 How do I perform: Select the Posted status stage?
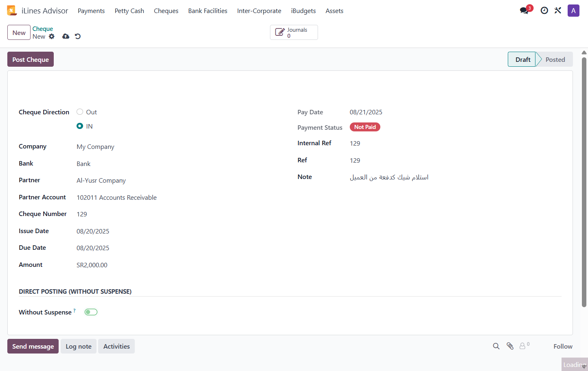point(555,59)
